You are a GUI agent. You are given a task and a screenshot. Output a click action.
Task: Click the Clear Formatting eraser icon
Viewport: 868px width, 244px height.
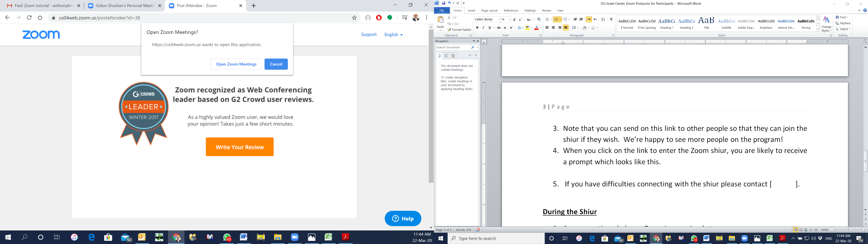(539, 20)
